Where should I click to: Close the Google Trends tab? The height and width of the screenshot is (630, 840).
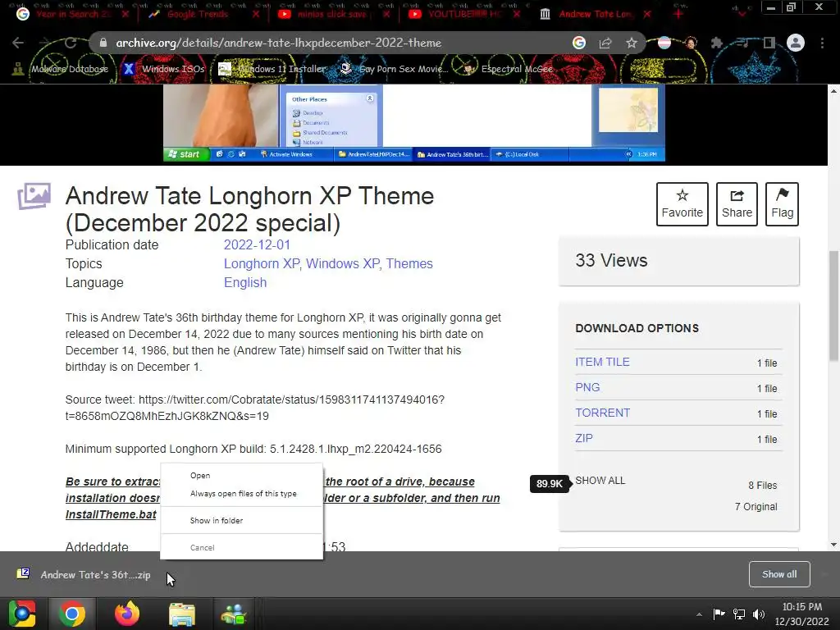pos(256,15)
